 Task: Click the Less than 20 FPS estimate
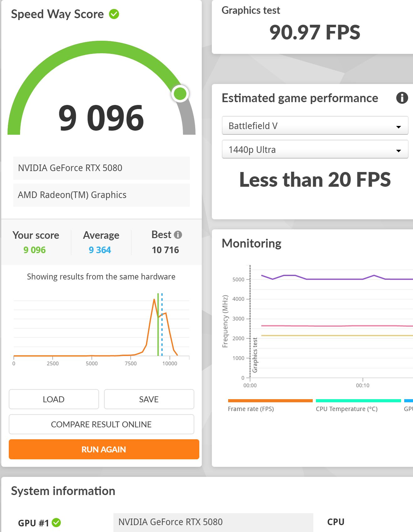[315, 180]
